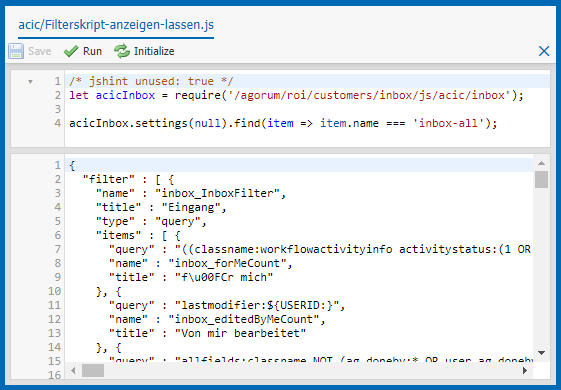Click the "lastmodifier:${USERID:}" query value
The width and height of the screenshot is (561, 390).
(x=257, y=305)
